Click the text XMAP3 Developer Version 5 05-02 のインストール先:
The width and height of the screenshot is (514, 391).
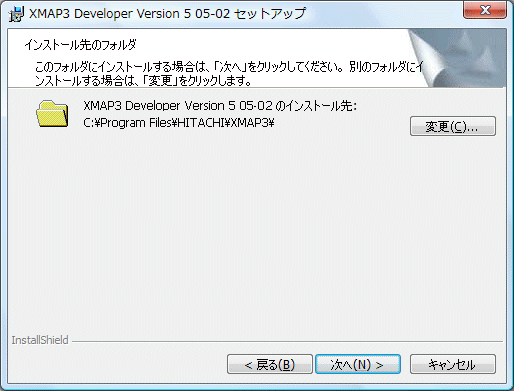point(220,106)
